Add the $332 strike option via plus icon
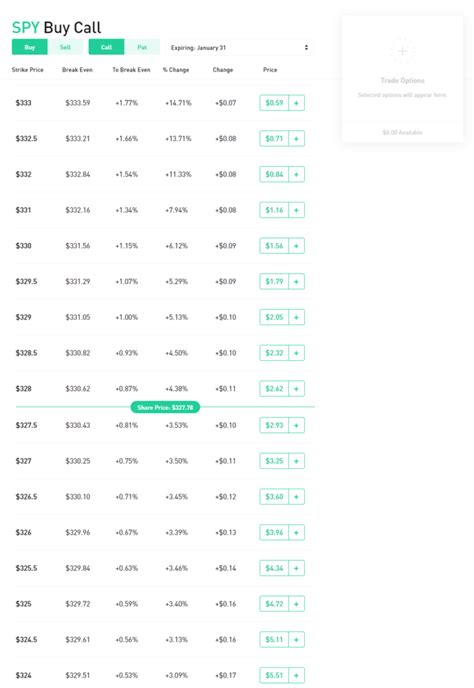Image resolution: width=474 pixels, height=688 pixels. (296, 175)
